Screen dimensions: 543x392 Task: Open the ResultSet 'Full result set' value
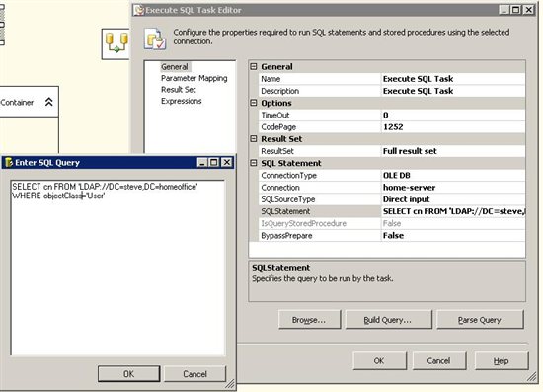453,151
